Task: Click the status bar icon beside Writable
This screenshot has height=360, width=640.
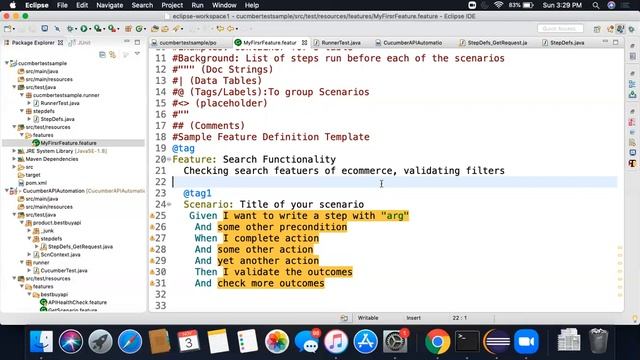Action: click(344, 318)
